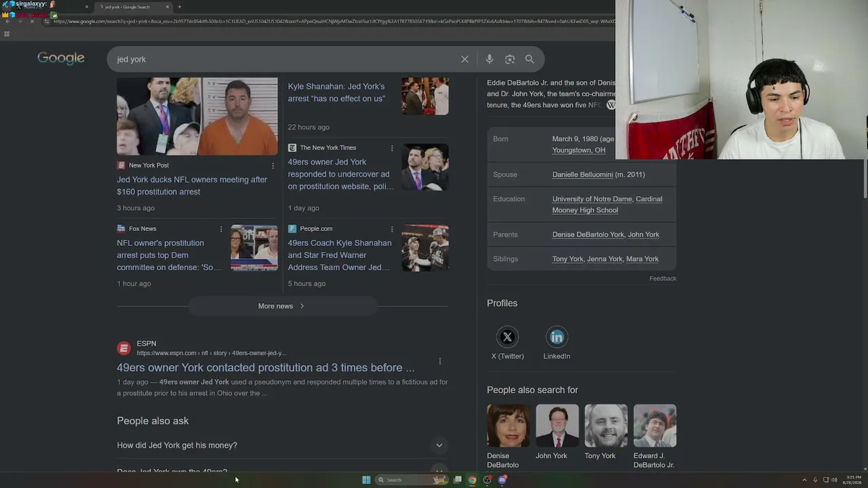Go to the Google logo homepage
This screenshot has width=868, height=488.
point(61,58)
